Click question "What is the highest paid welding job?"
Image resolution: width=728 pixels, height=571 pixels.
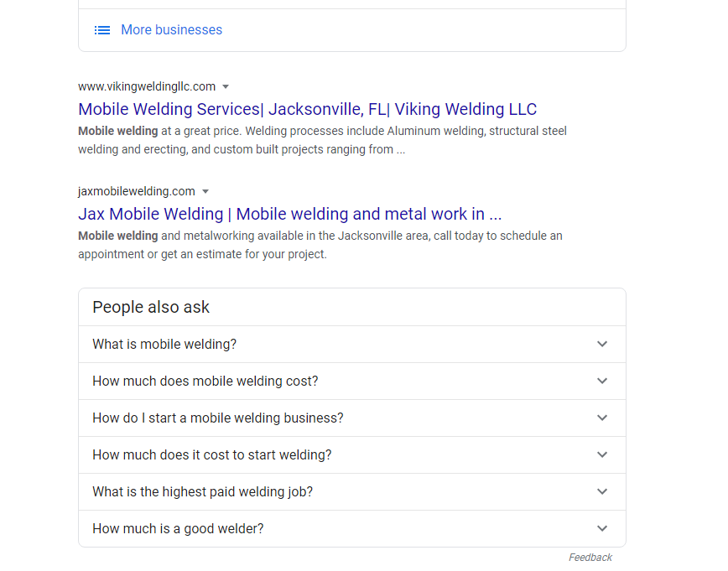[x=202, y=491]
